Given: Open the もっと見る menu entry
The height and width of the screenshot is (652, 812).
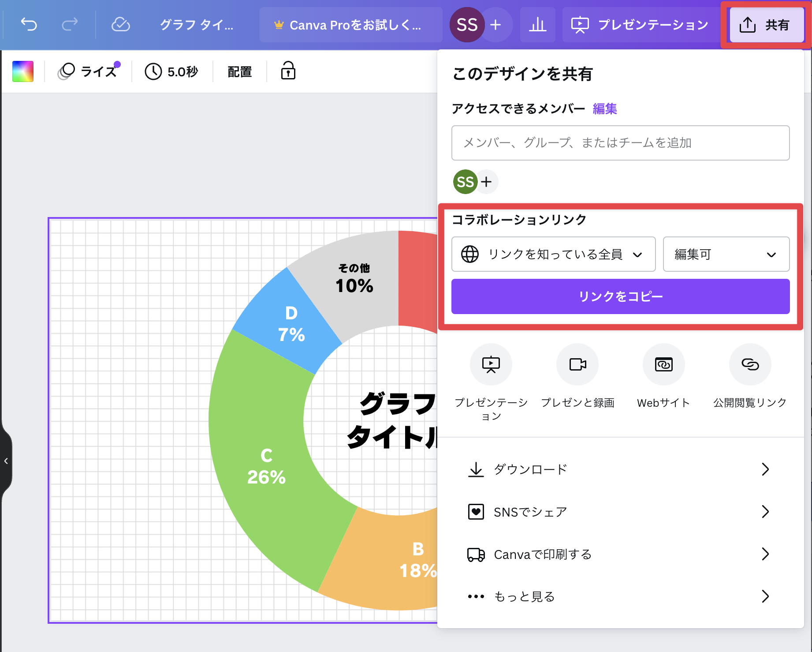Looking at the screenshot, I should coord(620,596).
